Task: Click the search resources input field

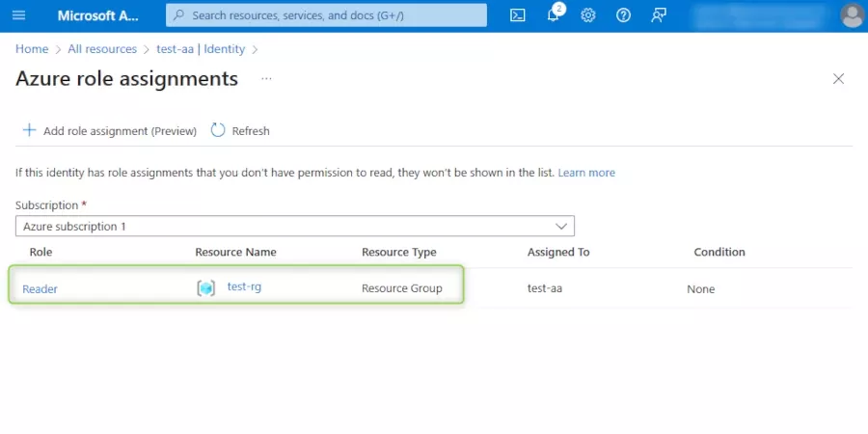Action: (326, 15)
